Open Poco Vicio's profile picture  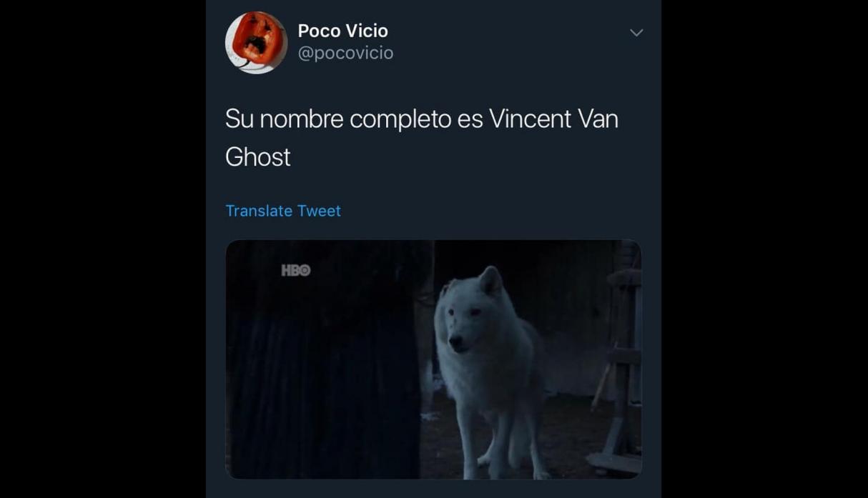(x=256, y=42)
